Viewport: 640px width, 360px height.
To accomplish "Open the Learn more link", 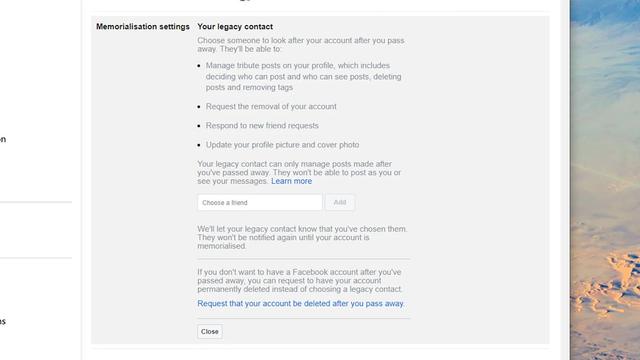I will pyautogui.click(x=291, y=181).
